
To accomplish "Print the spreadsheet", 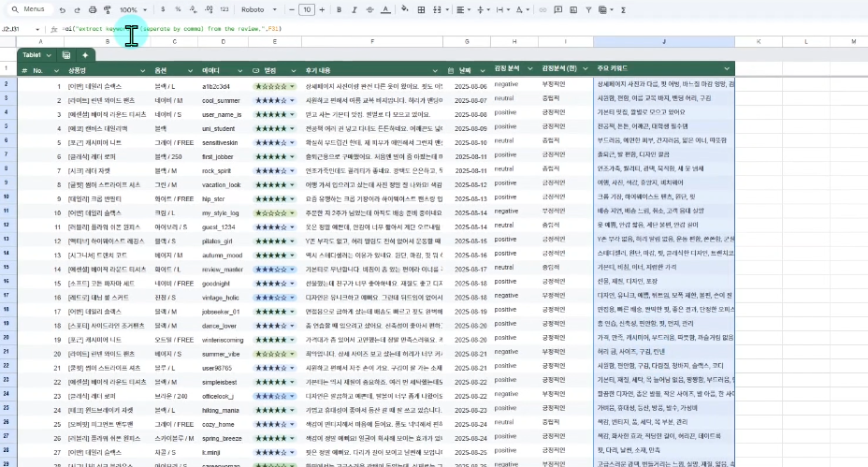I will [93, 10].
